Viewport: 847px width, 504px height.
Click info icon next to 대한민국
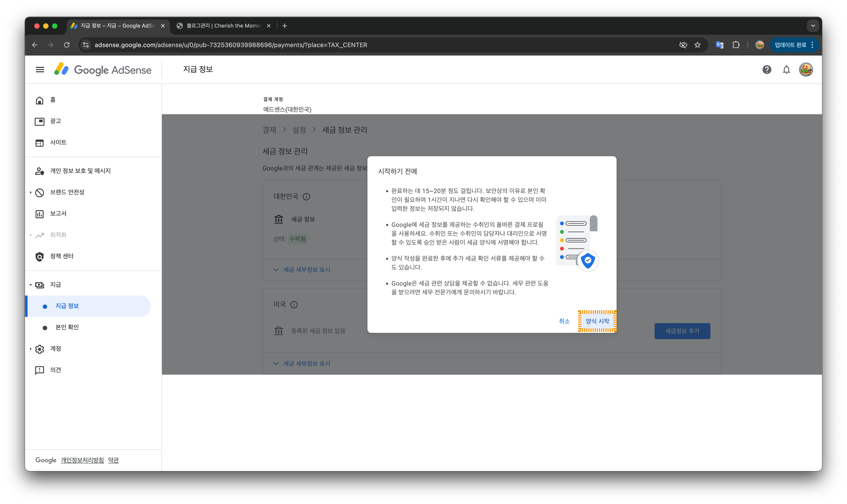pyautogui.click(x=306, y=197)
